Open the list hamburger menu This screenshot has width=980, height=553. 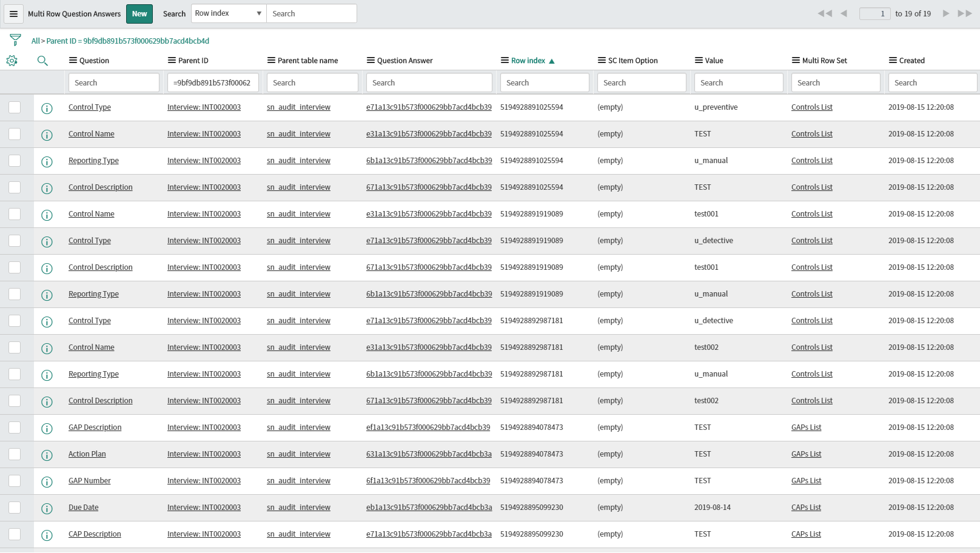tap(13, 13)
